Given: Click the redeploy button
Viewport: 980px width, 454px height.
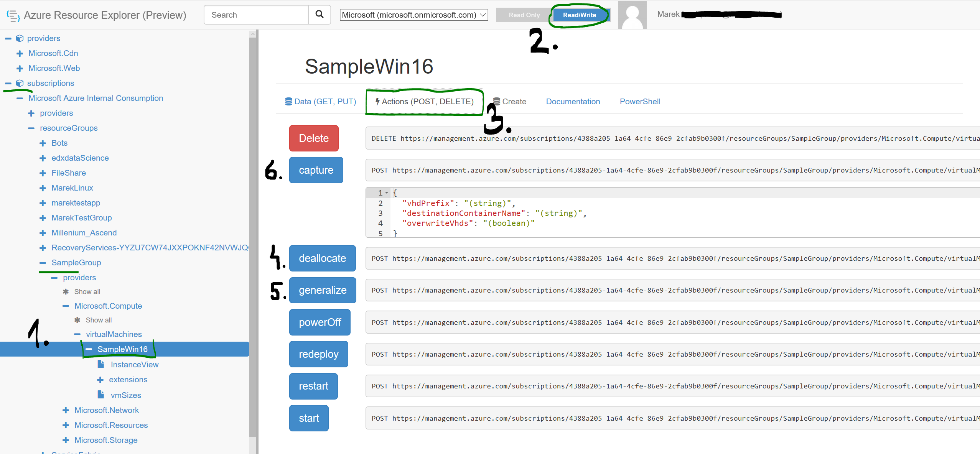Looking at the screenshot, I should click(x=319, y=354).
